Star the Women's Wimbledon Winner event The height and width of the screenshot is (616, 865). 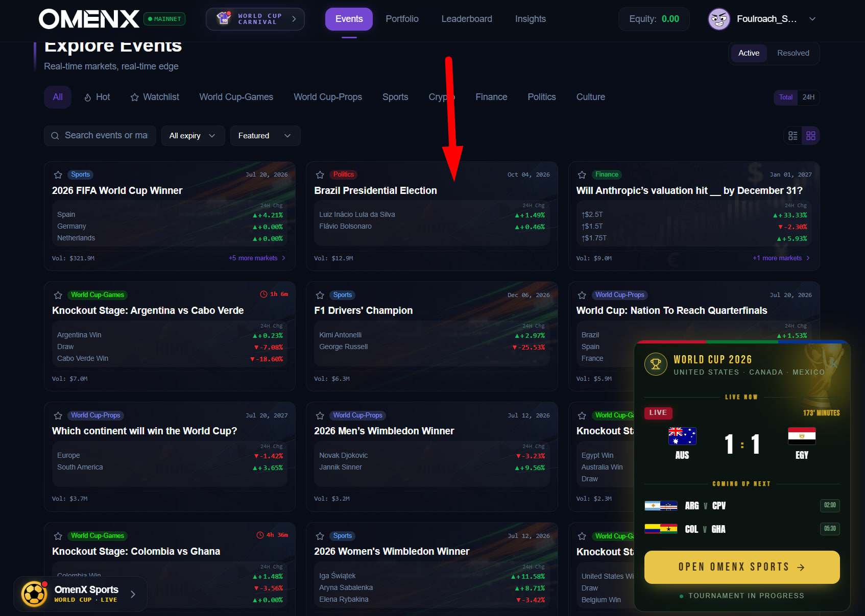point(320,536)
